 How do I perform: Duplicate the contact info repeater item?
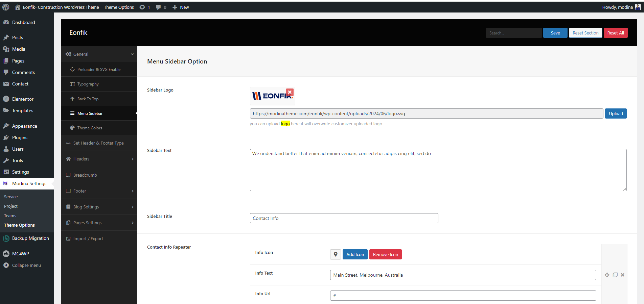click(615, 275)
